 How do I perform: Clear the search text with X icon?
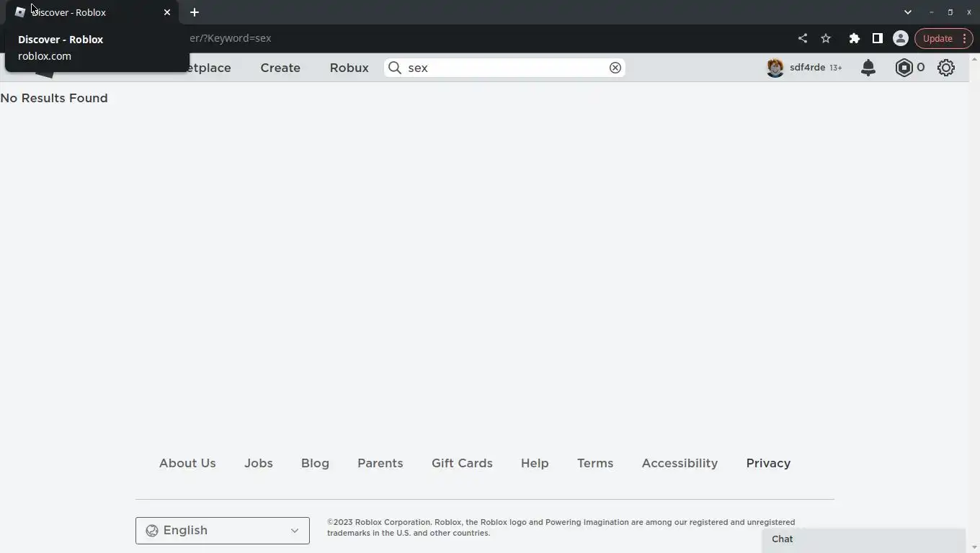tap(615, 68)
